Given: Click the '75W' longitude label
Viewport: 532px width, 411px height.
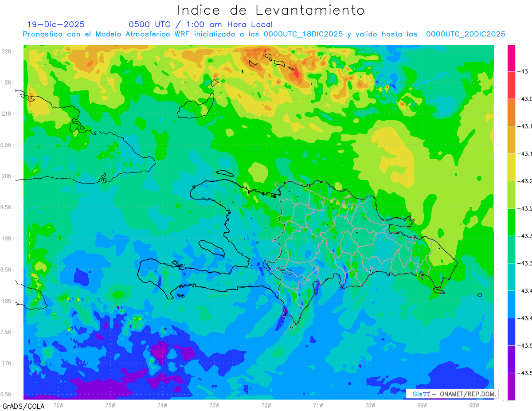Looking at the screenshot, I should [110, 405].
